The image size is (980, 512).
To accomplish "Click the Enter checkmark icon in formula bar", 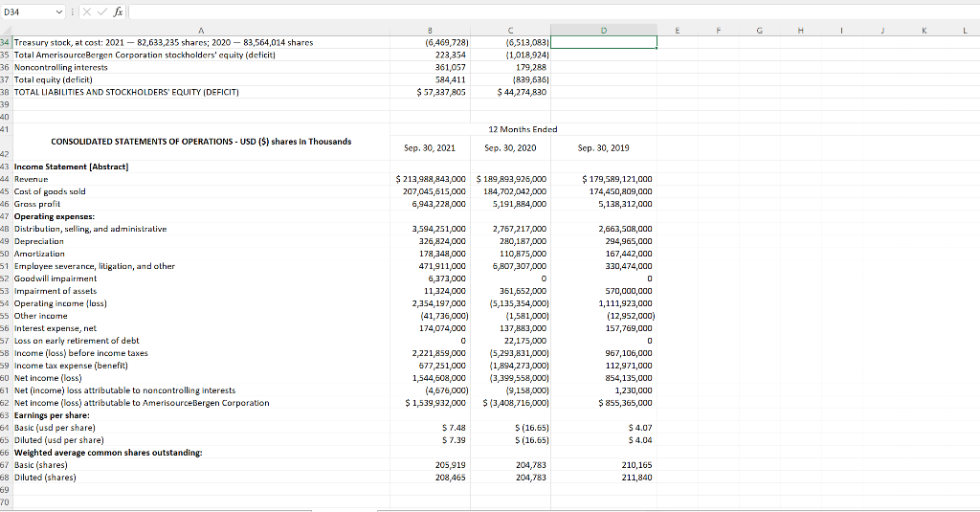I will coord(101,11).
